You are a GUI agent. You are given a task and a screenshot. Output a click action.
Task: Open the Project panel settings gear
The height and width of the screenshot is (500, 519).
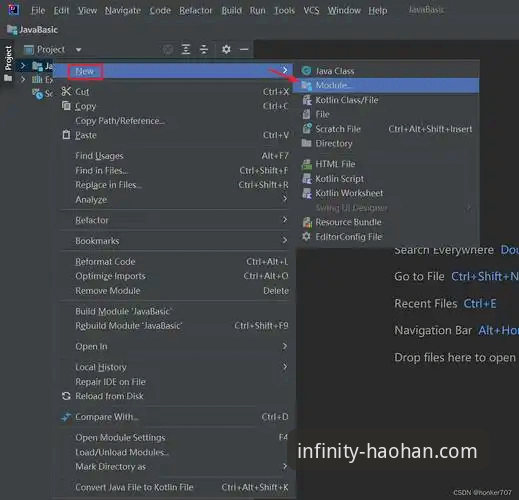click(x=226, y=50)
